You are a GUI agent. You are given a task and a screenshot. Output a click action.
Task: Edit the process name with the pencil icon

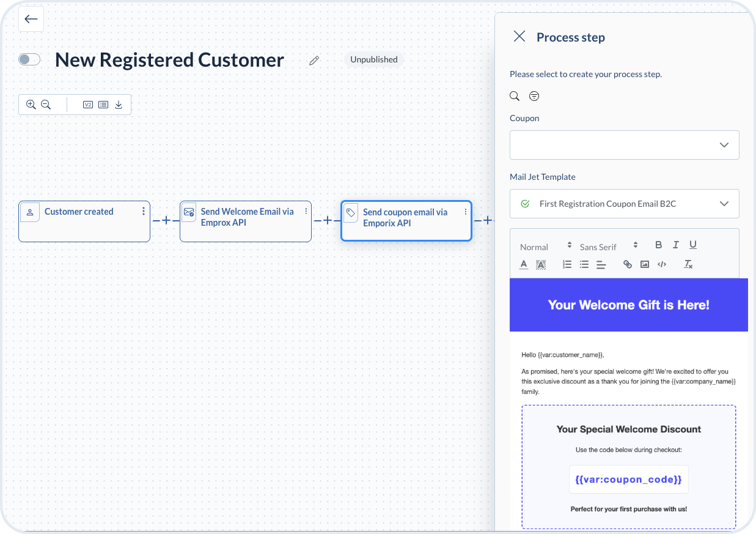pos(314,60)
